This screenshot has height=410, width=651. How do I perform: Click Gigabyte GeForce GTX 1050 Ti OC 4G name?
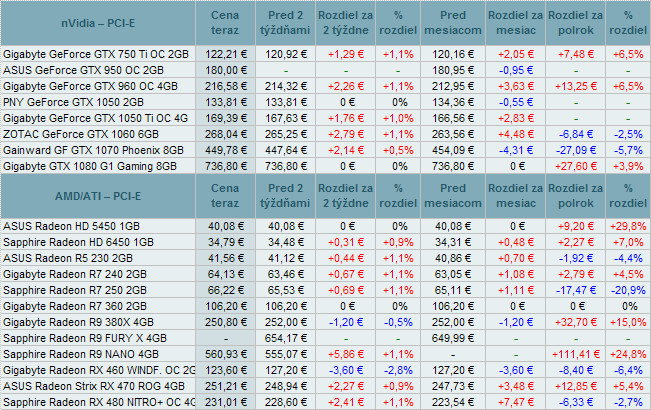coord(95,118)
